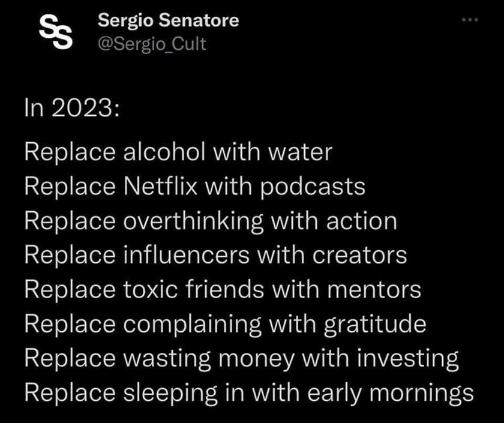Click the line "Replace overthinking with action"
504x423 pixels.
[x=211, y=221]
